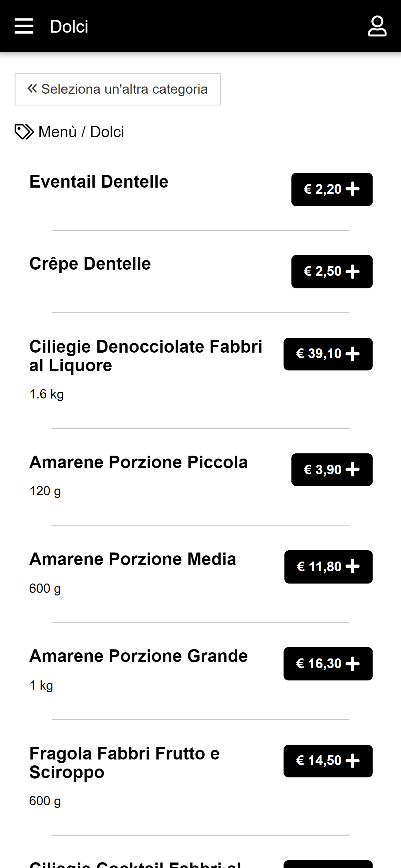Add Amarene Porzione Grande for € 16,30
The height and width of the screenshot is (868, 401).
pos(328,664)
